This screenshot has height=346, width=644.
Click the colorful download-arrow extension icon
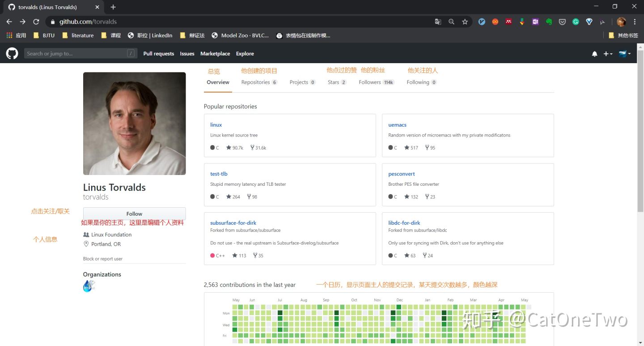tap(522, 21)
